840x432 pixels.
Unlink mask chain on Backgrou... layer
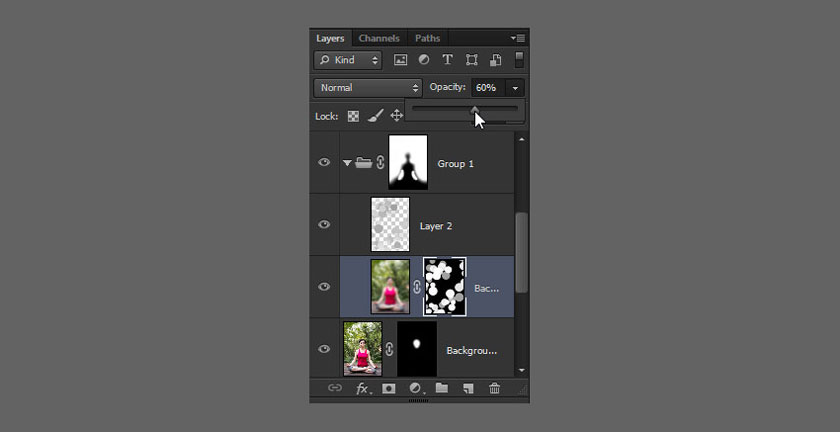point(389,349)
